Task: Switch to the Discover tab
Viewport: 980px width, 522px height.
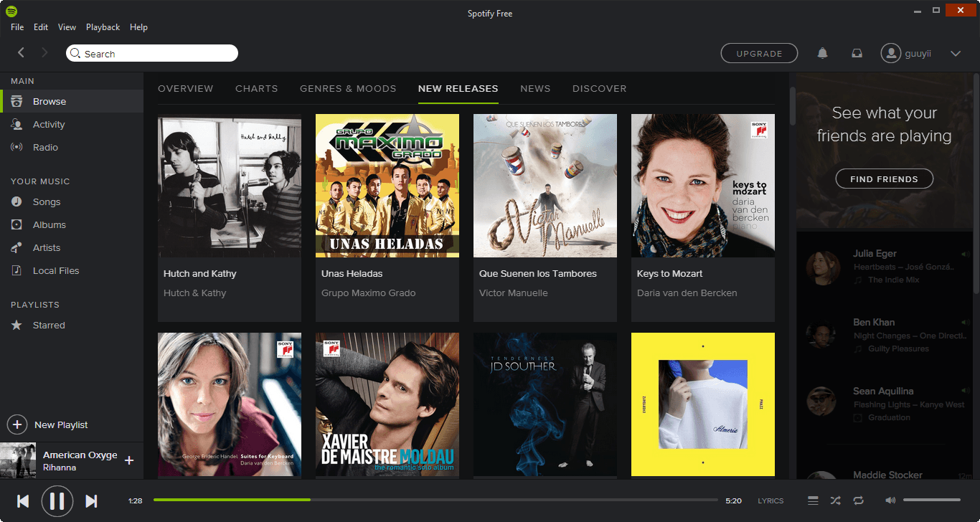Action: coord(600,89)
